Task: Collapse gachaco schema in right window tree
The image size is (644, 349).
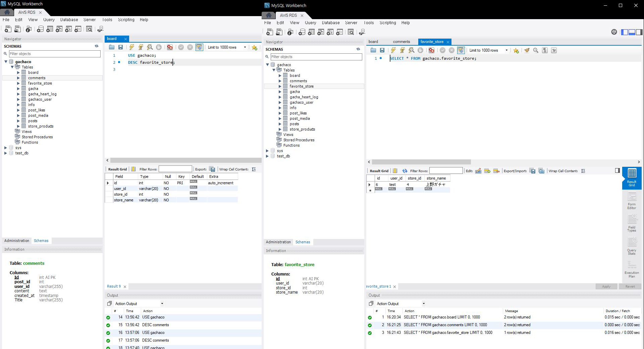Action: click(267, 65)
